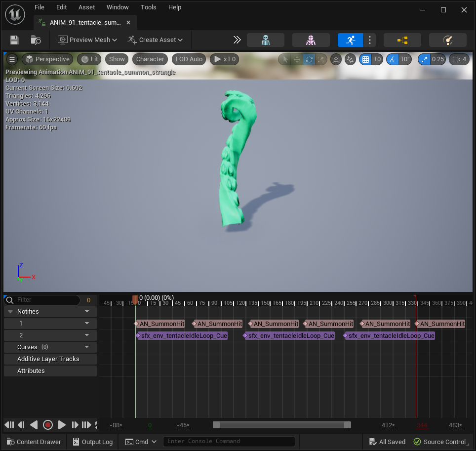476x451 pixels.
Task: Activate the Translate transform tool
Action: click(x=297, y=60)
